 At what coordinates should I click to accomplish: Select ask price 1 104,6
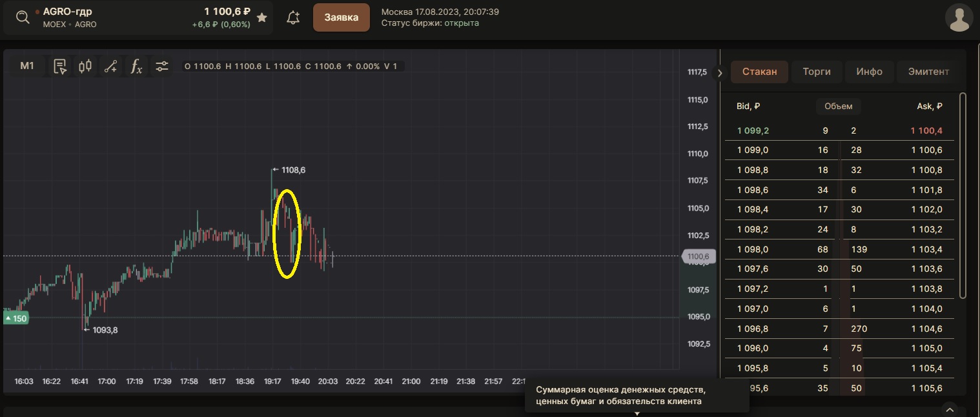(x=926, y=329)
